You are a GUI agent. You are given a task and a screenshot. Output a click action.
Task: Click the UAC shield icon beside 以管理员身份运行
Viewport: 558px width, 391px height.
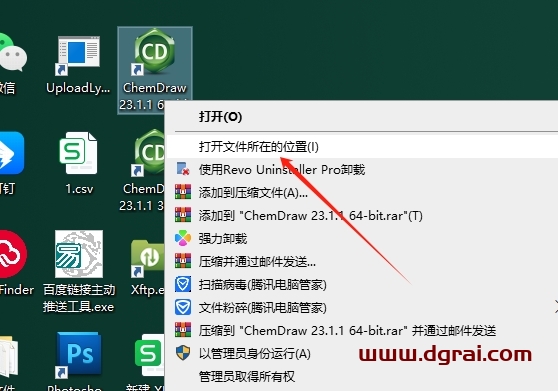(183, 353)
